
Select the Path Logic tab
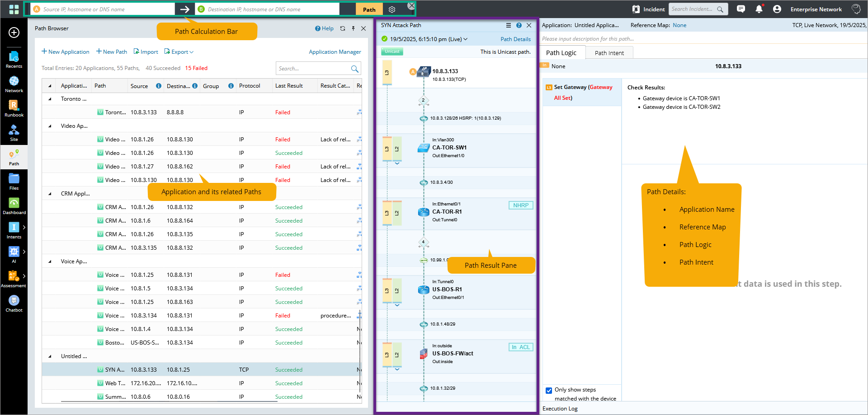(x=561, y=53)
